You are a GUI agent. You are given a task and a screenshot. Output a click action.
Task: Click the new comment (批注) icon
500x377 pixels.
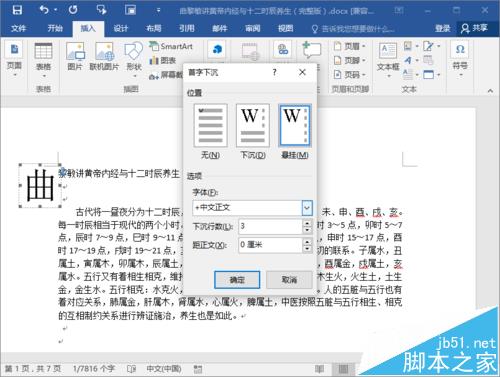click(x=311, y=50)
